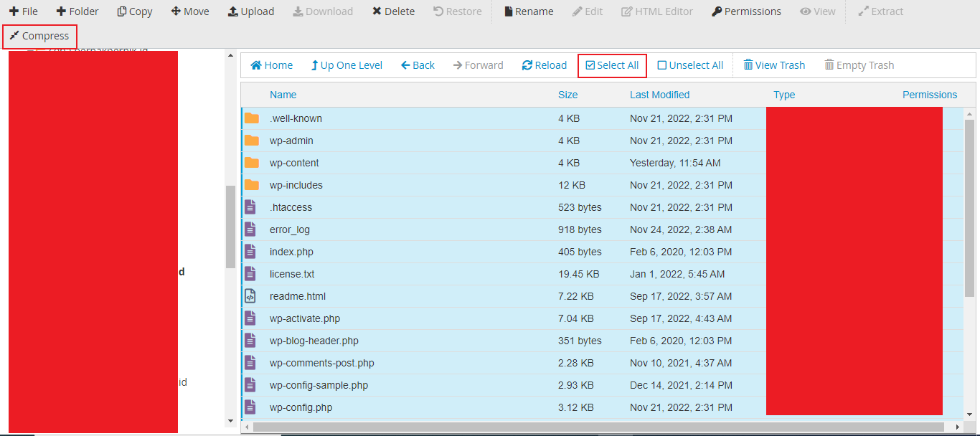This screenshot has width=980, height=436.
Task: Click Empty Trash
Action: click(x=859, y=65)
